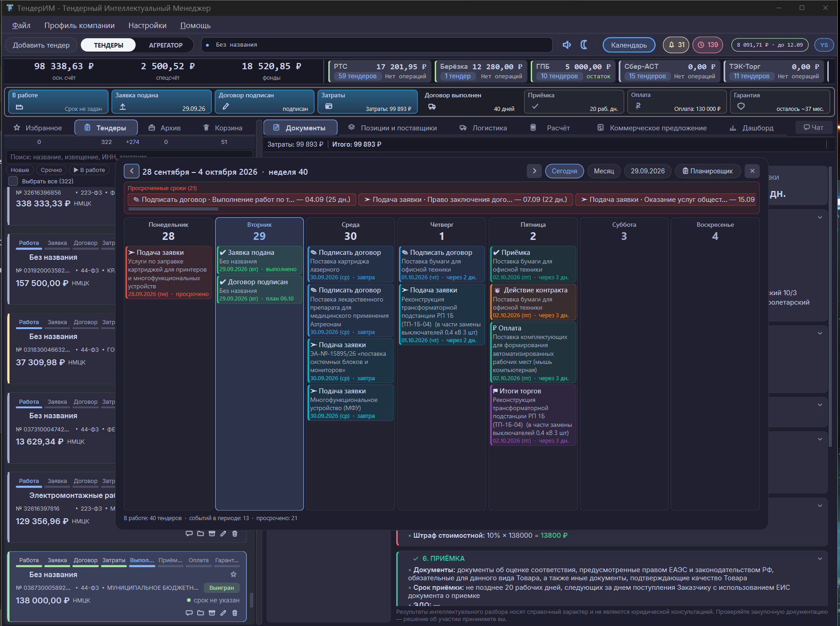Toggle the 'Срочно' filter chip

coord(51,170)
